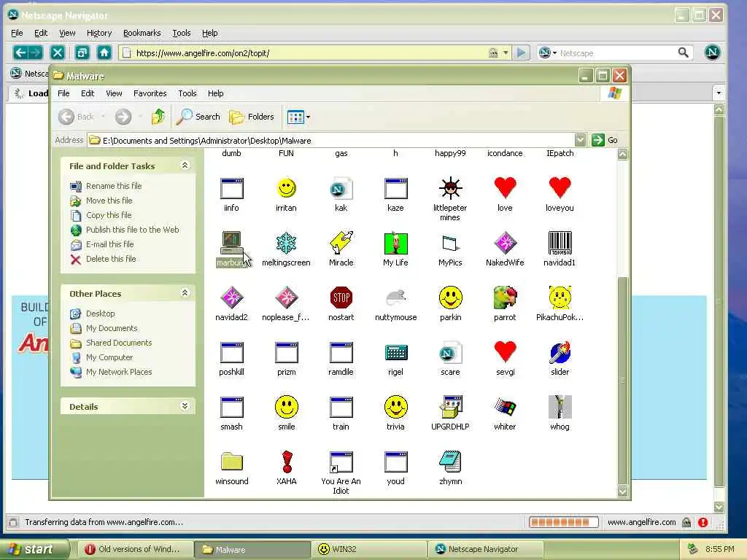Click E-mail this file link

click(x=109, y=244)
